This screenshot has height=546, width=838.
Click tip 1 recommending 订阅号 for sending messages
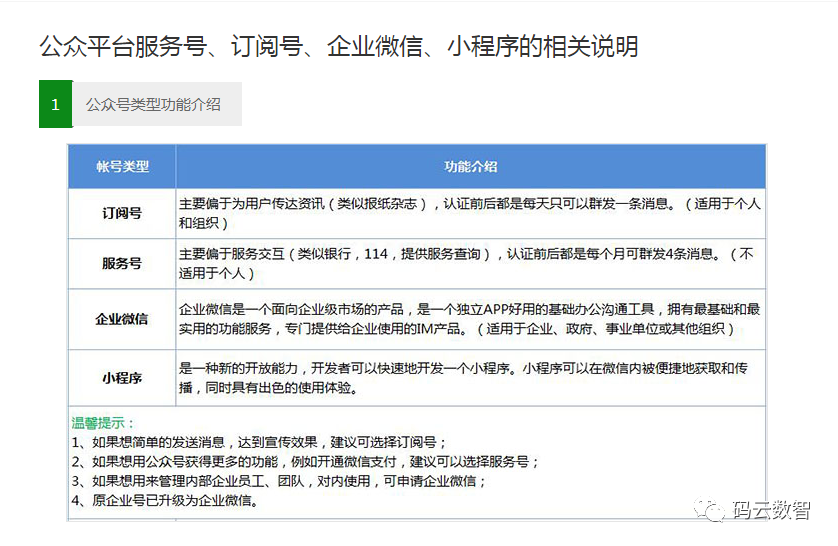coord(259,442)
